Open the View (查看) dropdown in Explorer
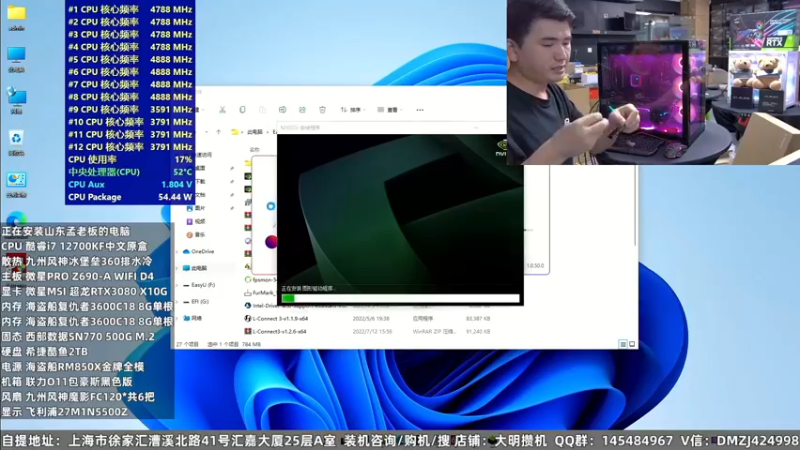Image resolution: width=800 pixels, height=450 pixels. (389, 110)
